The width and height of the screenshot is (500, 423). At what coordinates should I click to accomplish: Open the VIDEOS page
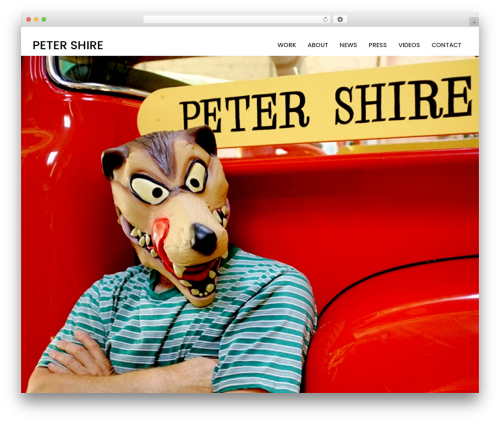(409, 45)
